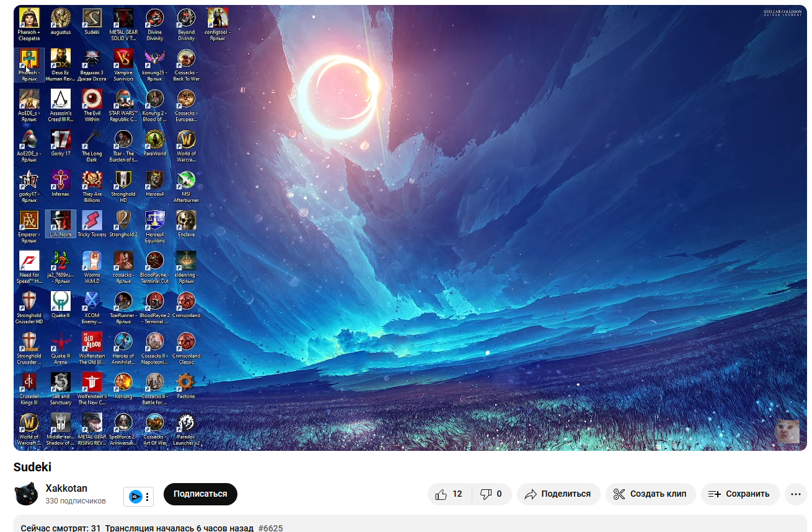
Task: Open the Pharaoh + Cleopatra desktop shortcut
Action: pyautogui.click(x=29, y=24)
